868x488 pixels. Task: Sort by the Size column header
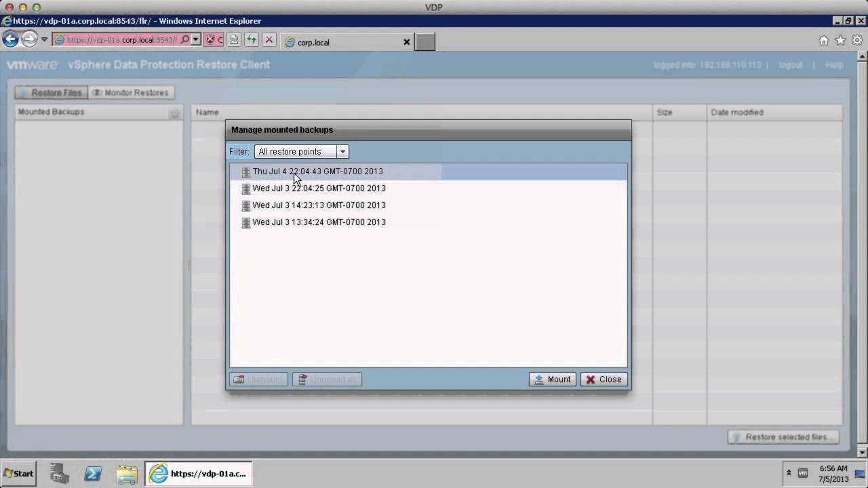(x=679, y=113)
